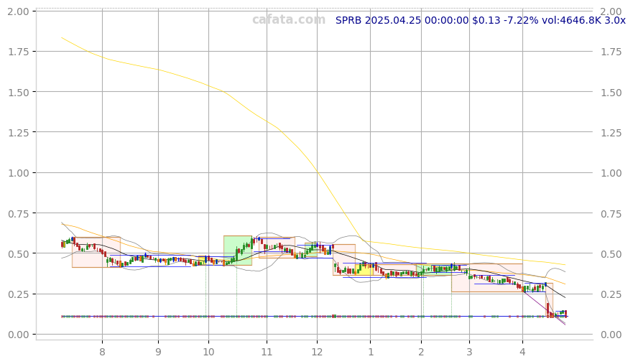
Task: Click the 0.00 label on left axis
Action: click(17, 335)
